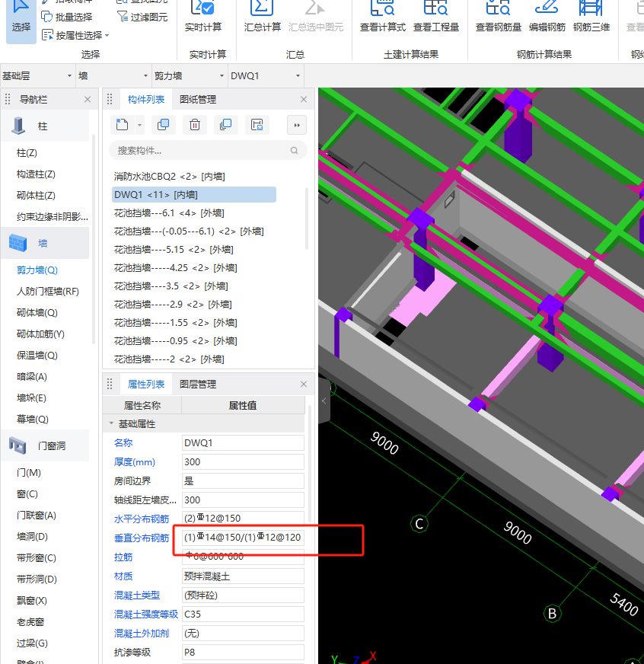This screenshot has height=664, width=644.
Task: Switch to the 图纸管理 tab
Action: click(198, 100)
